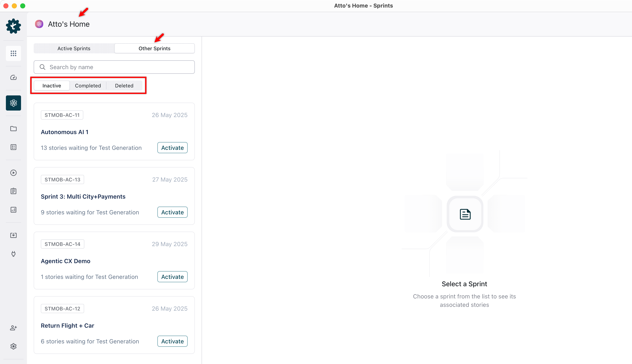Activate the Agentic CX Demo sprint

(172, 277)
